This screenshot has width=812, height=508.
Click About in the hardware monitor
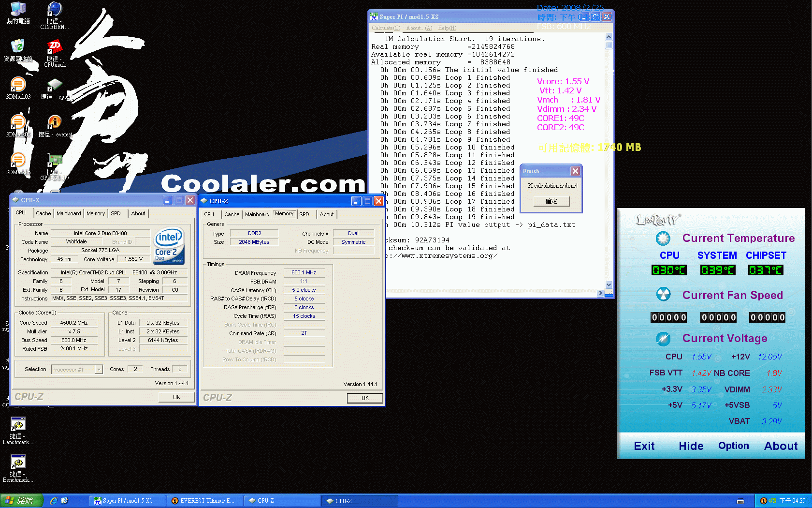point(781,446)
